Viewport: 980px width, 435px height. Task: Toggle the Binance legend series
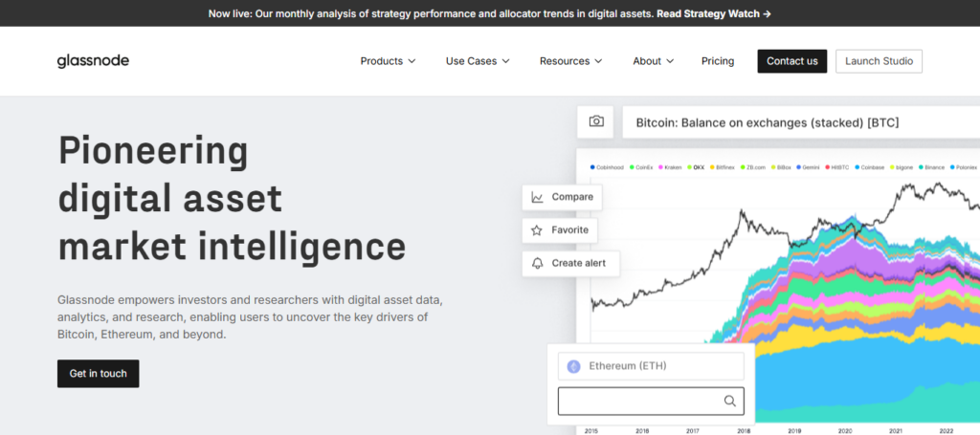point(932,167)
